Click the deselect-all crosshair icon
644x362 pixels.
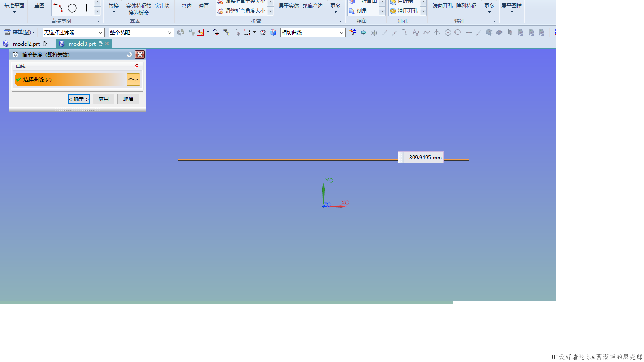[216, 32]
